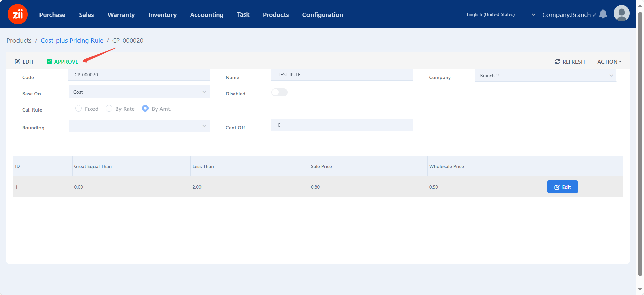This screenshot has height=295, width=644.
Task: Select the By Rate radio option
Action: click(109, 108)
